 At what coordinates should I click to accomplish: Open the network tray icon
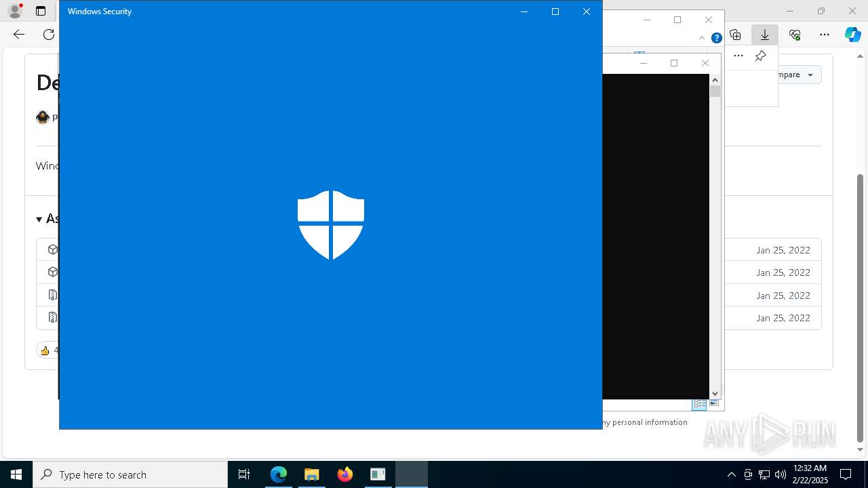(x=764, y=474)
